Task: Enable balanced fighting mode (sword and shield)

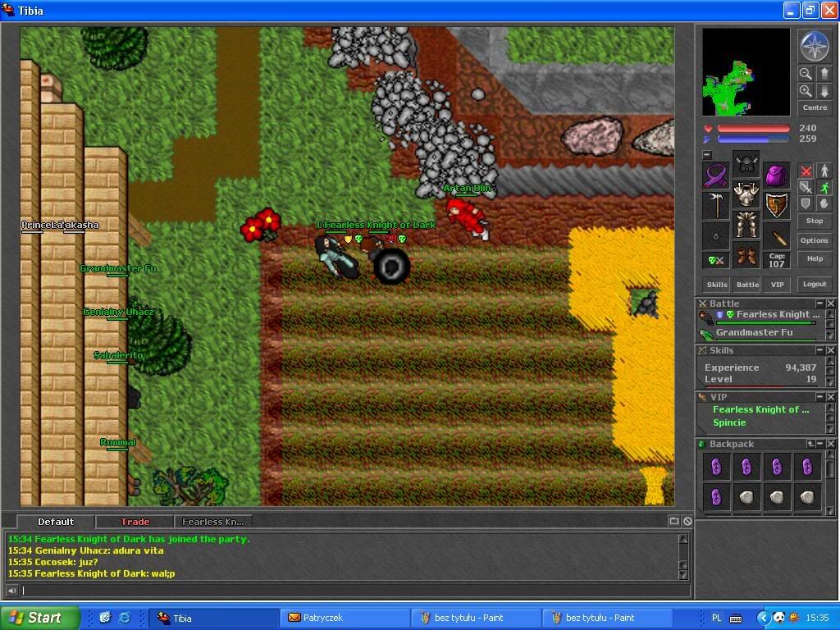Action: tap(806, 187)
